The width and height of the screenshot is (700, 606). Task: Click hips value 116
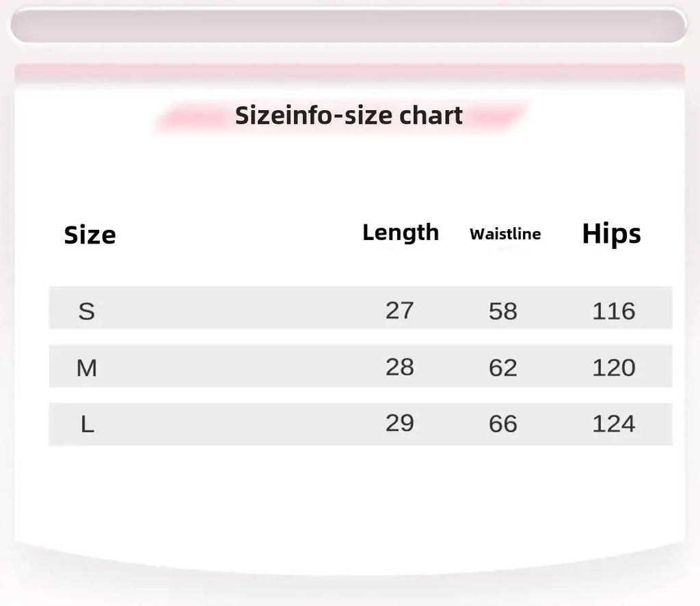click(613, 311)
